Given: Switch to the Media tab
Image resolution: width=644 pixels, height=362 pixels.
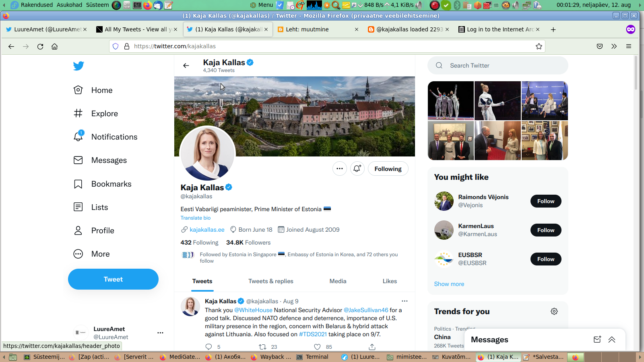Looking at the screenshot, I should pyautogui.click(x=338, y=281).
